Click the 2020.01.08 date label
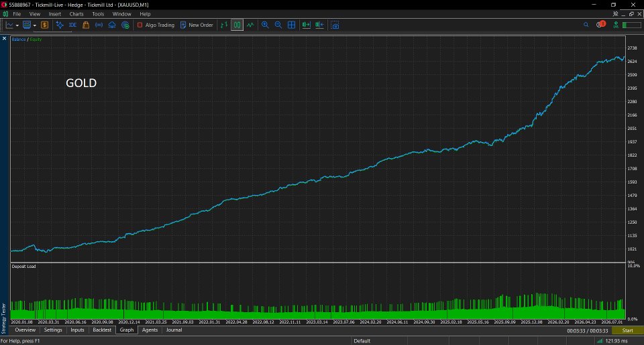The image size is (644, 345). coord(21,322)
